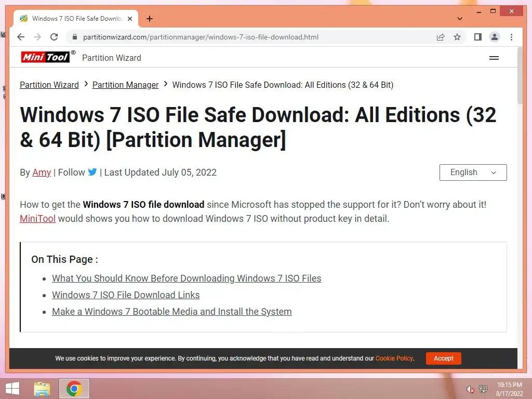
Task: Open author Amy's profile link
Action: 42,172
